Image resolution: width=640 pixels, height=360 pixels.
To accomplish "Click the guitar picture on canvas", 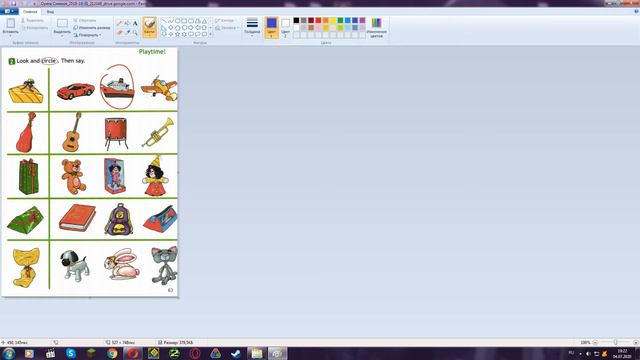I will point(73,132).
